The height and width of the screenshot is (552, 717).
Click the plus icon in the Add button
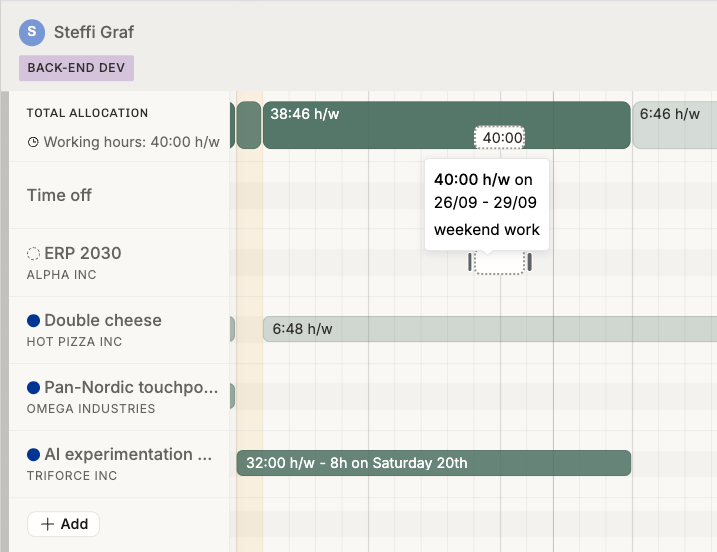pyautogui.click(x=48, y=524)
